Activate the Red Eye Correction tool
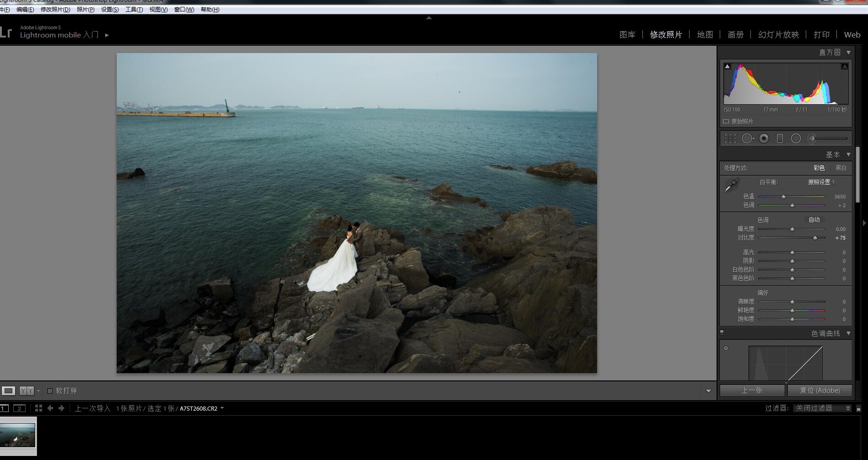This screenshot has height=460, width=868. coord(764,139)
